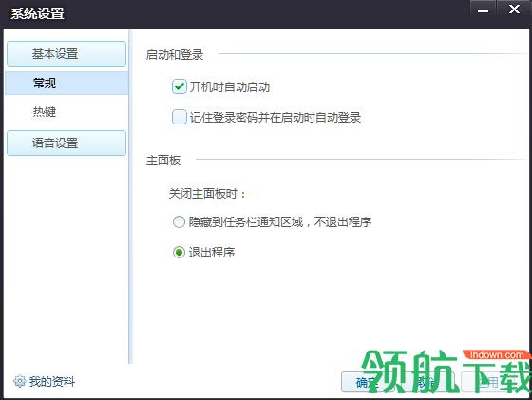Select 隐藏到任务栏通知区域 radio option
The image size is (532, 400).
(x=179, y=222)
